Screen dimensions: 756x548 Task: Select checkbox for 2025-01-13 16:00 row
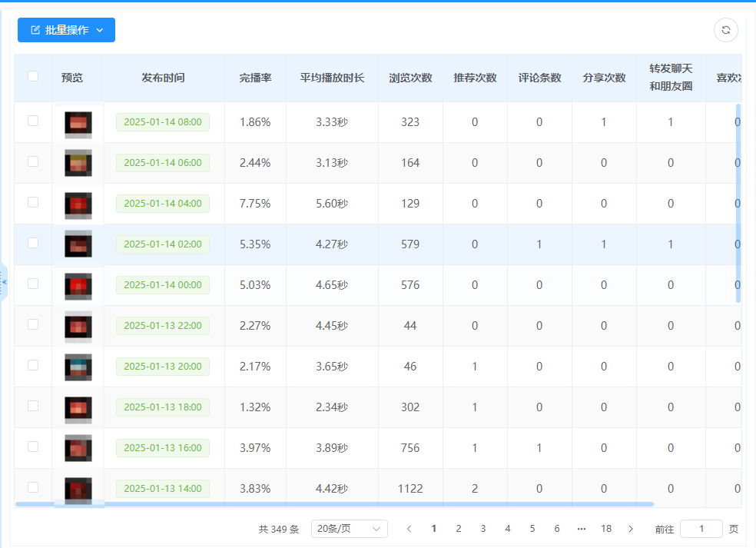[33, 447]
